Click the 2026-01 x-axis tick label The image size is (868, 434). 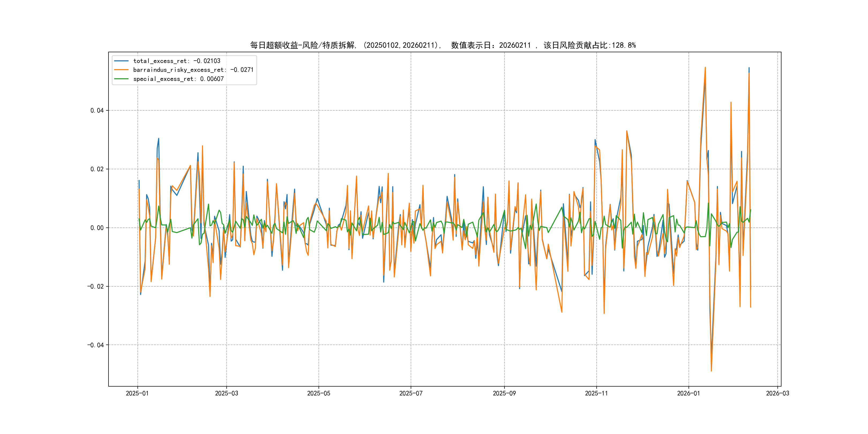pyautogui.click(x=689, y=394)
